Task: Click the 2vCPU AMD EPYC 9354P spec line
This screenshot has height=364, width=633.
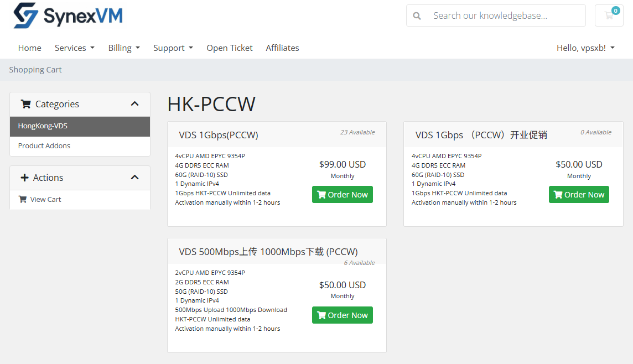Action: [210, 273]
